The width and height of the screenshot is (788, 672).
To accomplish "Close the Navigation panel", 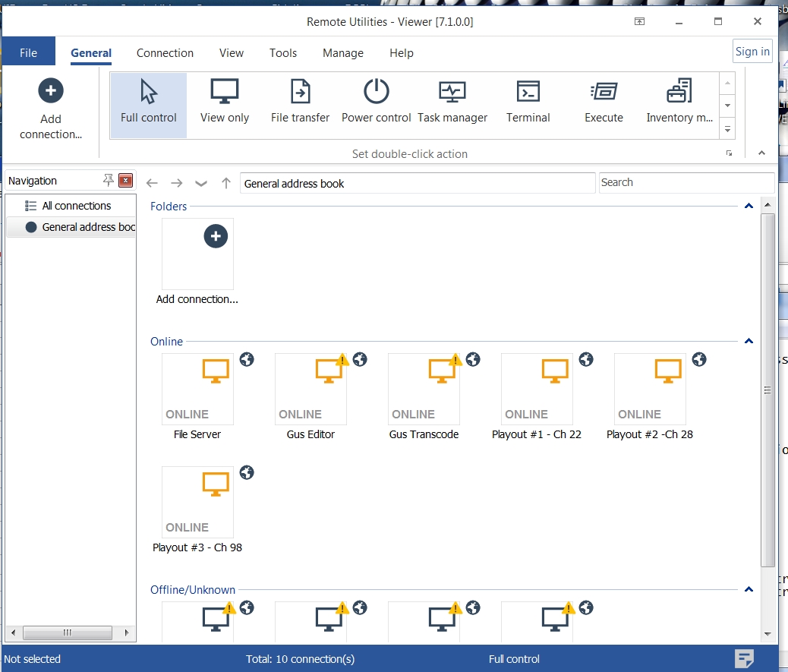I will (126, 181).
